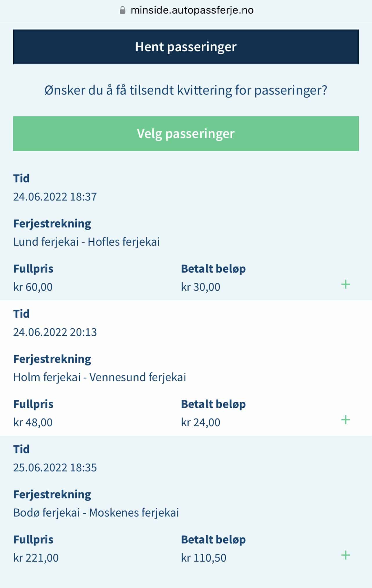Screen dimensions: 372x588
Task: Click the full price kr 48,00
Action: point(33,422)
